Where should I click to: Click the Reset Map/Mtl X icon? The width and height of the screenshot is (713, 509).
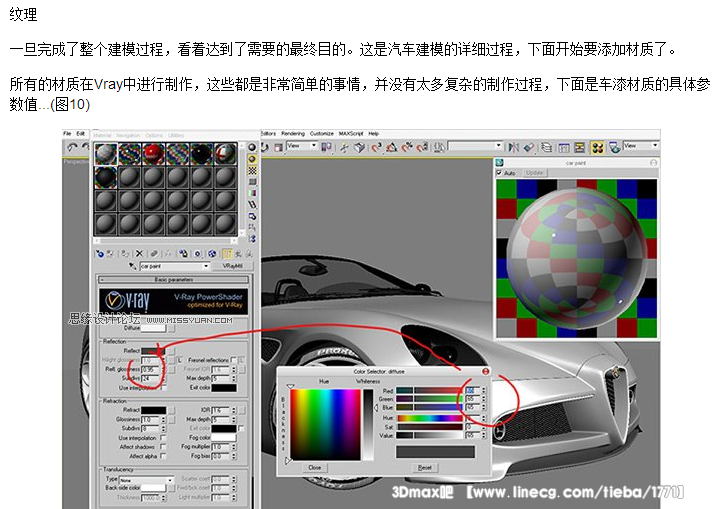click(x=139, y=254)
